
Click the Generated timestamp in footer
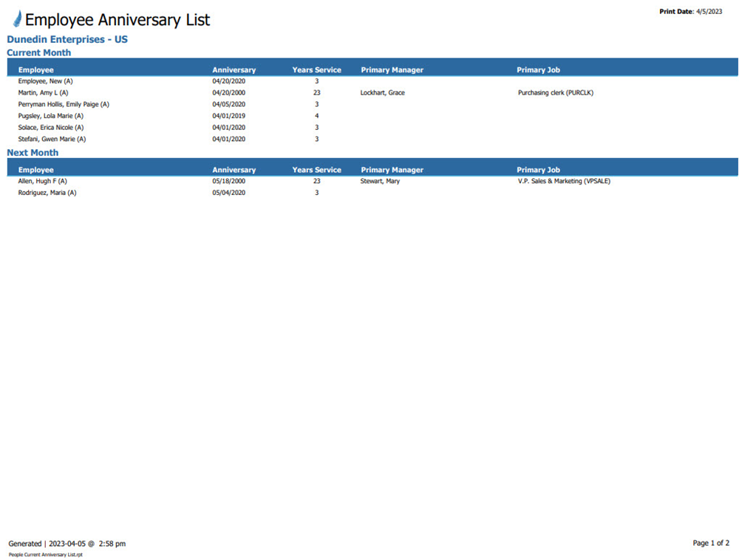coord(67,544)
